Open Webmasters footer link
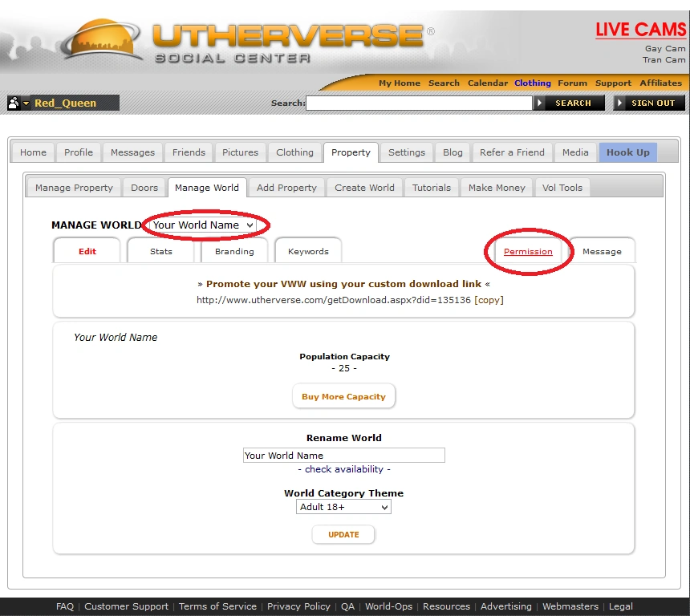This screenshot has width=690, height=616. pyautogui.click(x=570, y=606)
